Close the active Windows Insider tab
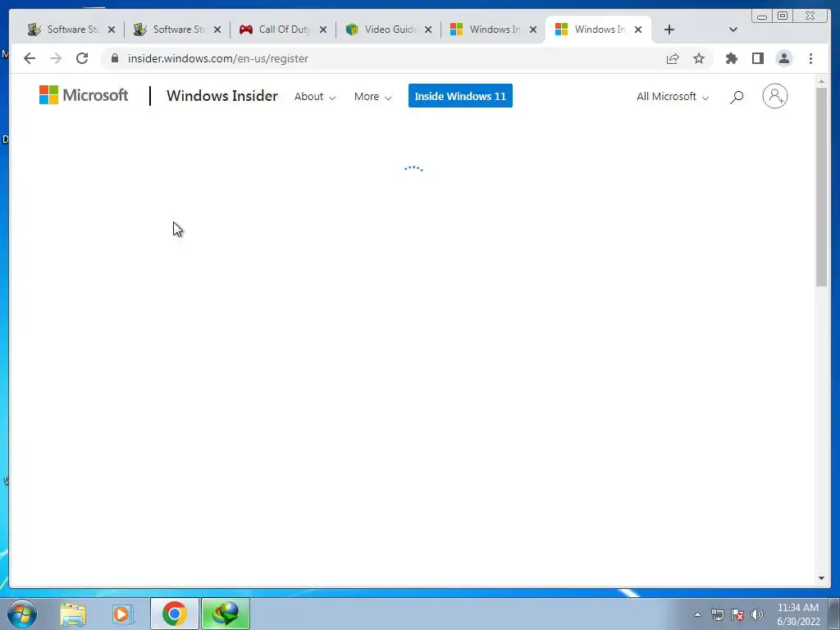Viewport: 840px width, 630px height. (638, 30)
